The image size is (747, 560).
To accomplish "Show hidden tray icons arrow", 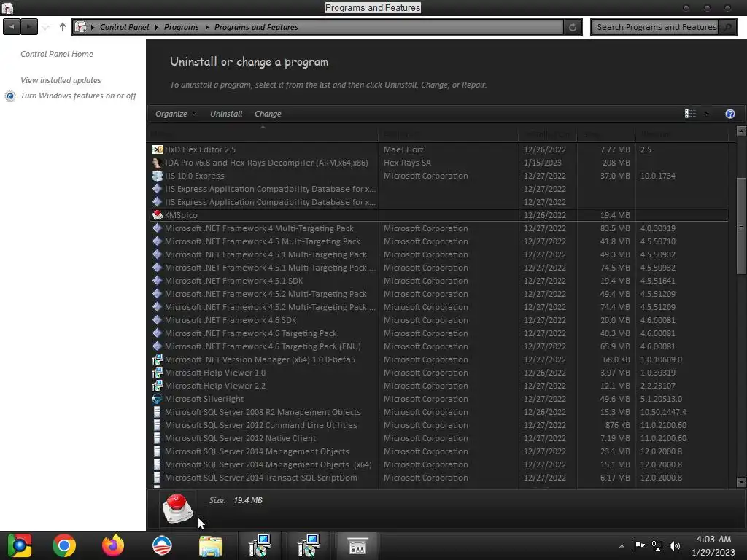I will [622, 546].
